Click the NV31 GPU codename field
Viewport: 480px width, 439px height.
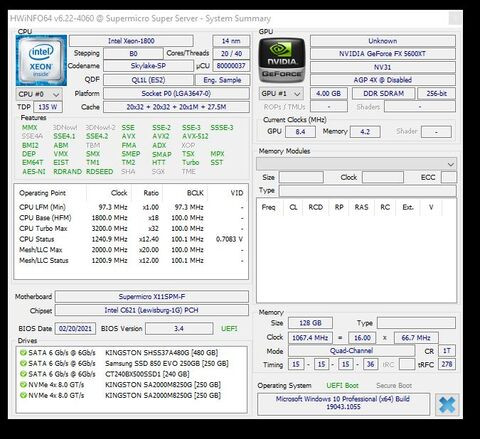click(x=383, y=67)
